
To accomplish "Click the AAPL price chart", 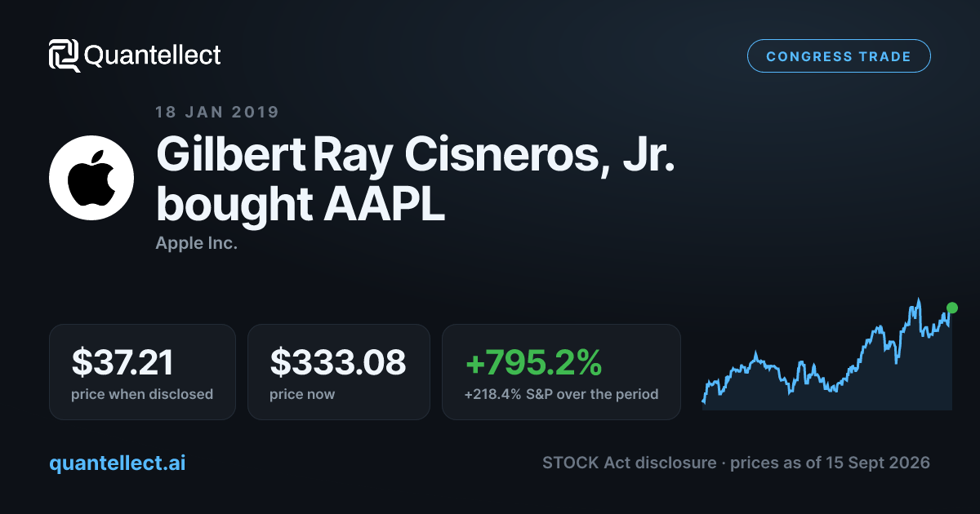I will pos(828,355).
